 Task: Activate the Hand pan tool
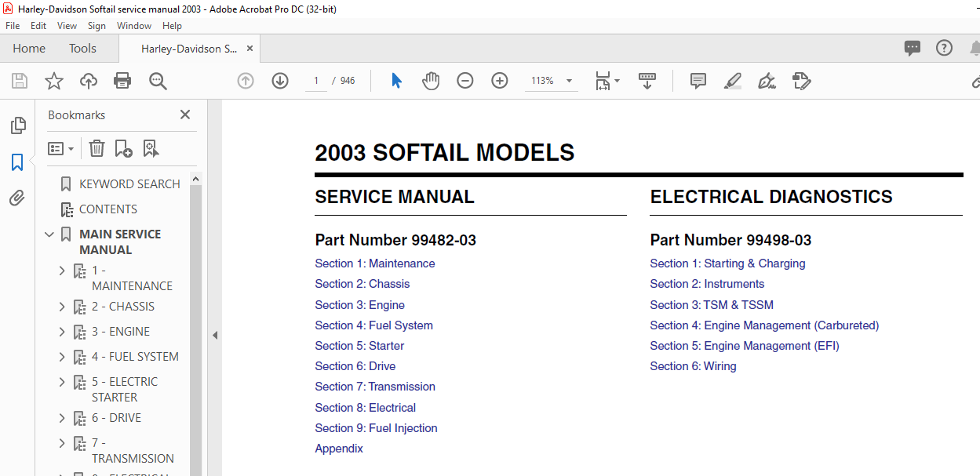pyautogui.click(x=431, y=81)
